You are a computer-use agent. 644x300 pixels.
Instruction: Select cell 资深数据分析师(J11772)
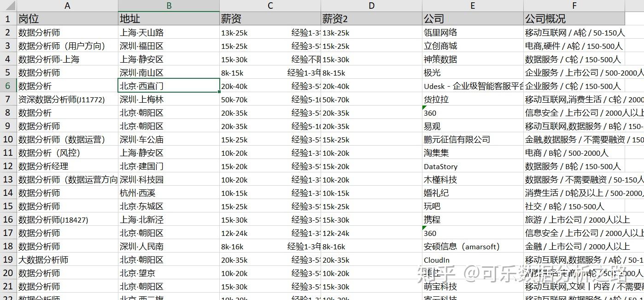click(67, 99)
